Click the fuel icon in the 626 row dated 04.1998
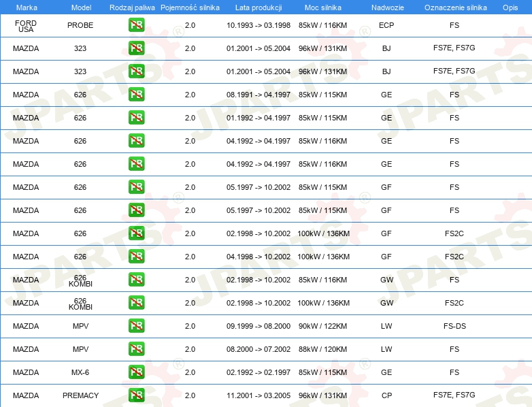The width and height of the screenshot is (532, 407). click(x=136, y=257)
